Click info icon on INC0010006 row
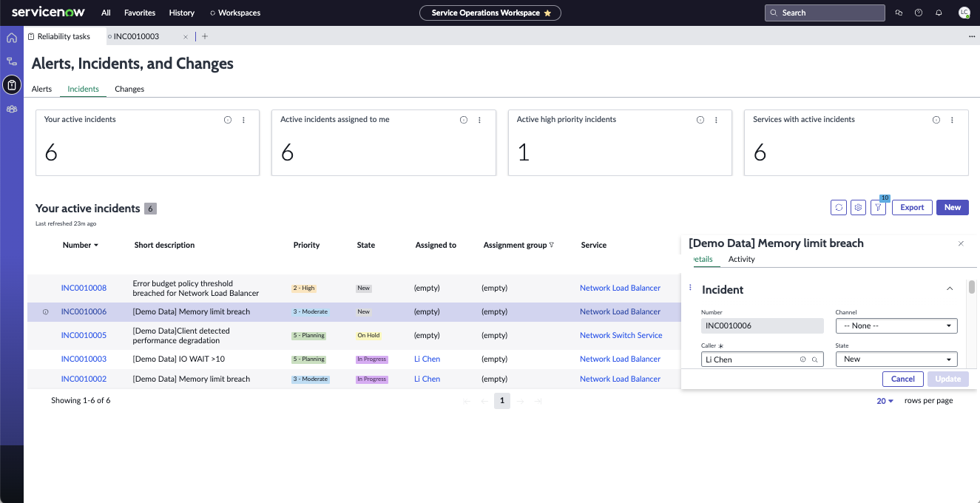 (x=45, y=312)
